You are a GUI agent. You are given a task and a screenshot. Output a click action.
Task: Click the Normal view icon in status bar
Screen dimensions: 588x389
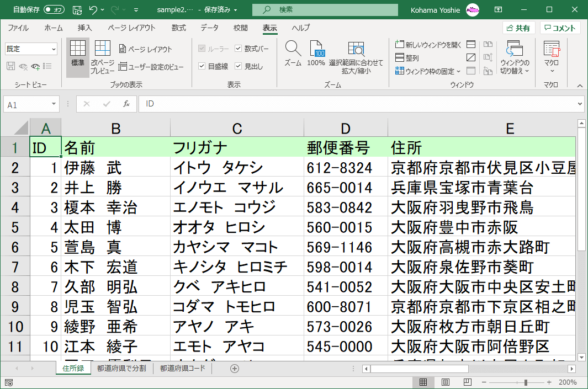423,382
